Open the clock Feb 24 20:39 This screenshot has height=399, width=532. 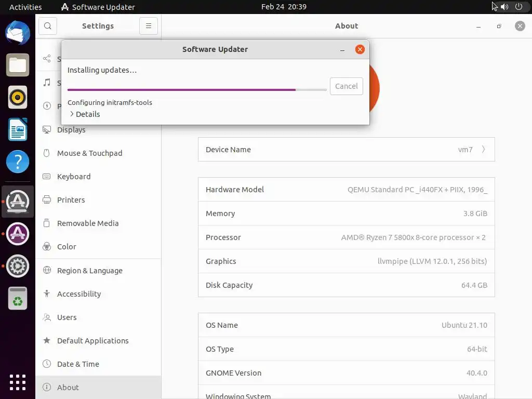(284, 7)
